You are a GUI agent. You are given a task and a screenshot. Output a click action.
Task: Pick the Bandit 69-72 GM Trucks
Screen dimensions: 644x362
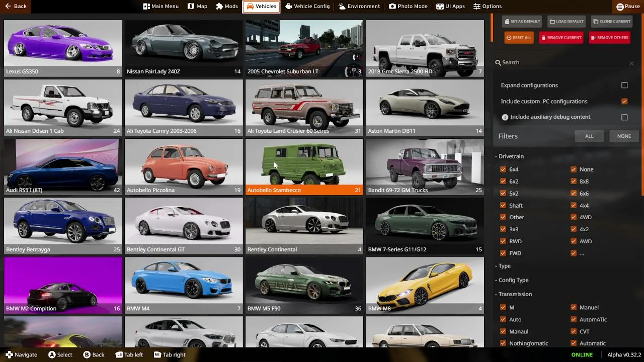tap(425, 167)
